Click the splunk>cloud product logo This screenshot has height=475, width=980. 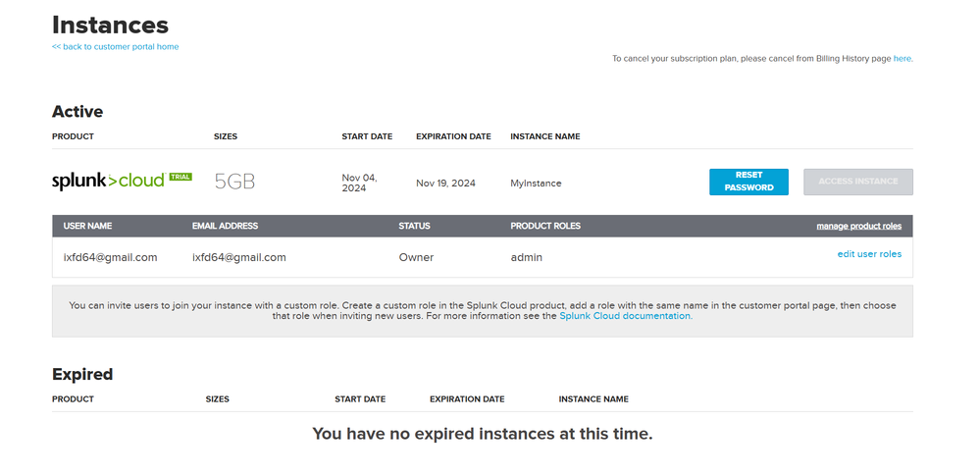tap(109, 182)
